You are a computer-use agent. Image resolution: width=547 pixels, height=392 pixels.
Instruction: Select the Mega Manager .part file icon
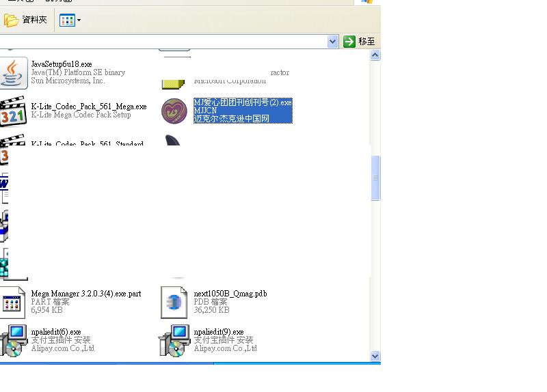[12, 303]
